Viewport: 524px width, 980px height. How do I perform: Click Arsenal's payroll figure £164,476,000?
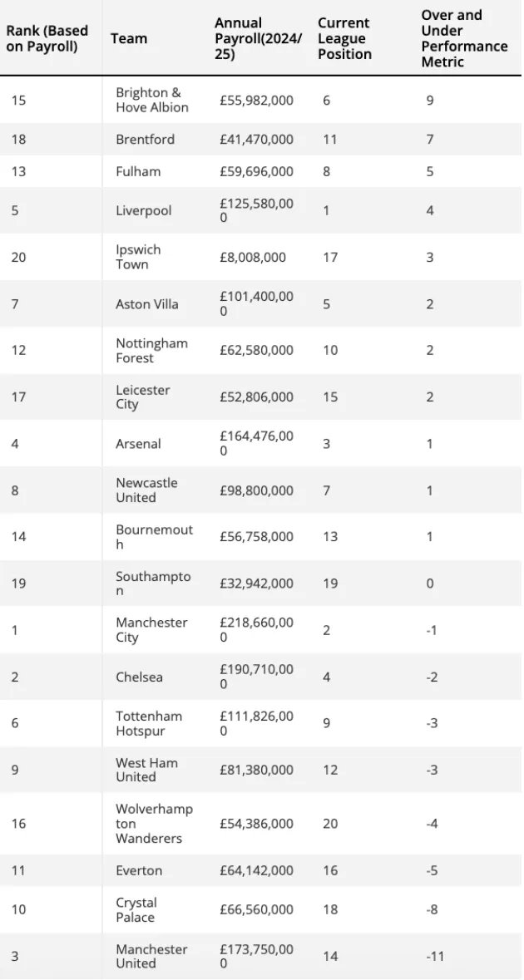[256, 443]
